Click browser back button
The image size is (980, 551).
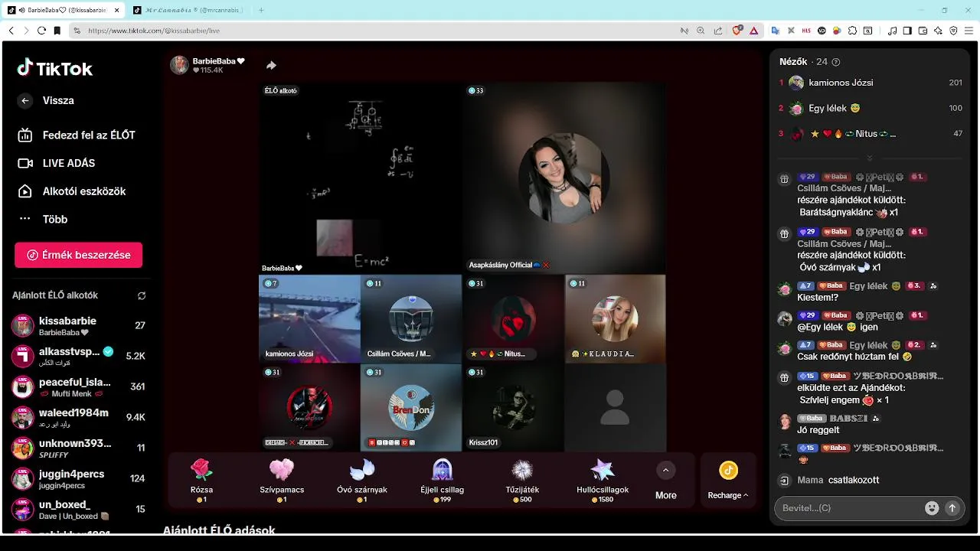click(11, 31)
